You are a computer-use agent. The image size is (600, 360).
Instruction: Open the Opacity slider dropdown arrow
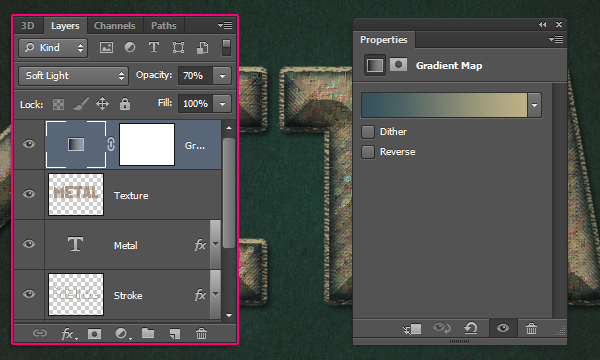click(222, 76)
